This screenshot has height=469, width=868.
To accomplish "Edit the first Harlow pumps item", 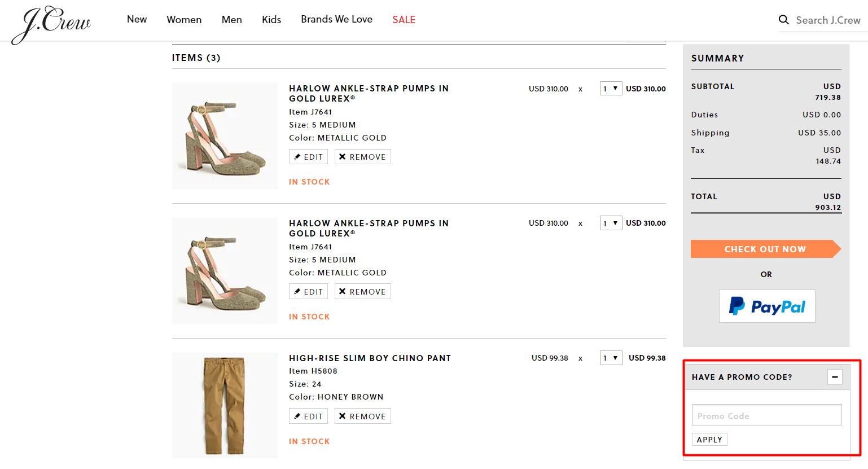I will point(308,157).
